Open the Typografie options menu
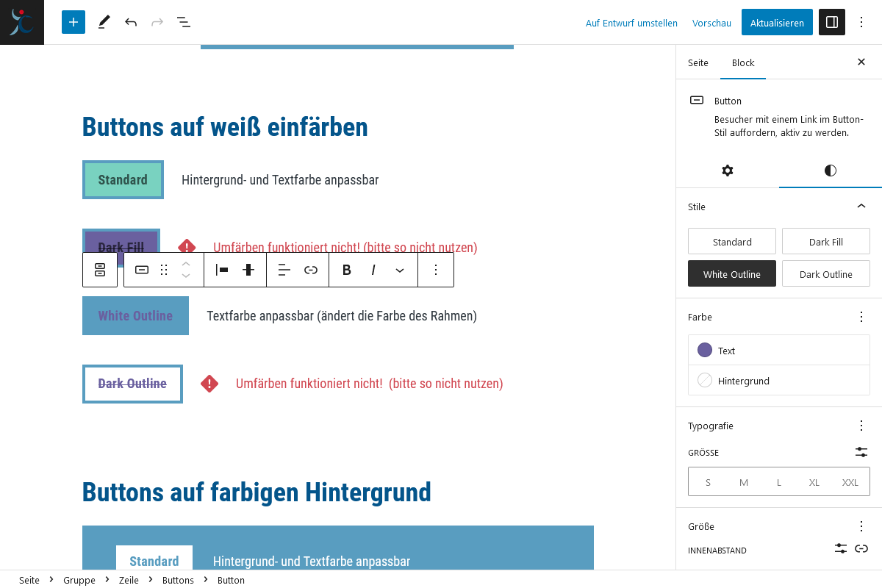The width and height of the screenshot is (882, 588). [x=861, y=426]
